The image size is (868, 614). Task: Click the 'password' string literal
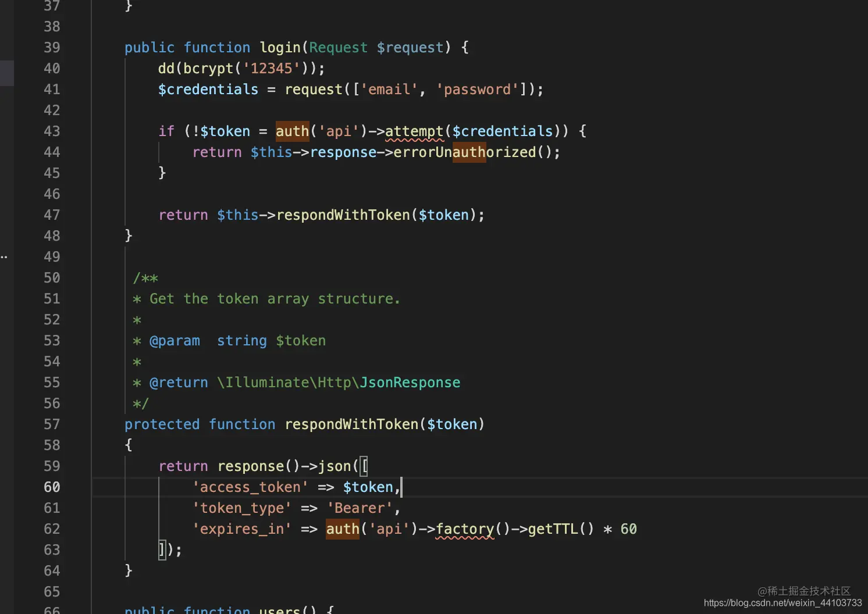[x=477, y=90]
